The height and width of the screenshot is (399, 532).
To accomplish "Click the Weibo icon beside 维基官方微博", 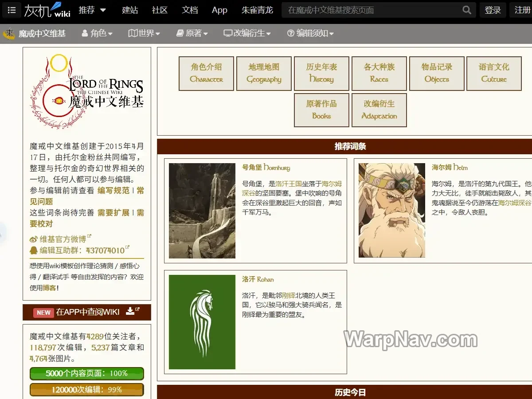I will pyautogui.click(x=34, y=239).
